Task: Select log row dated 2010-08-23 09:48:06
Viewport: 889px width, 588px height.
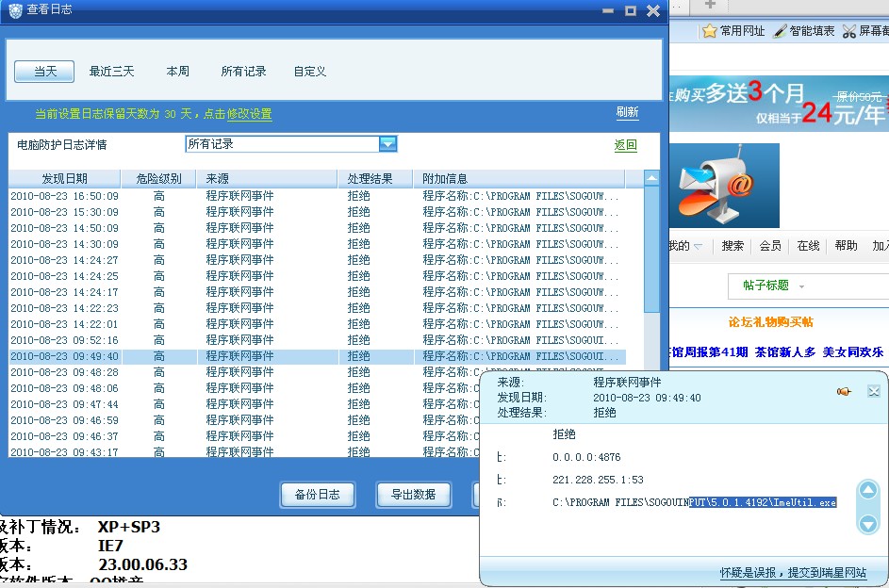Action: click(244, 388)
